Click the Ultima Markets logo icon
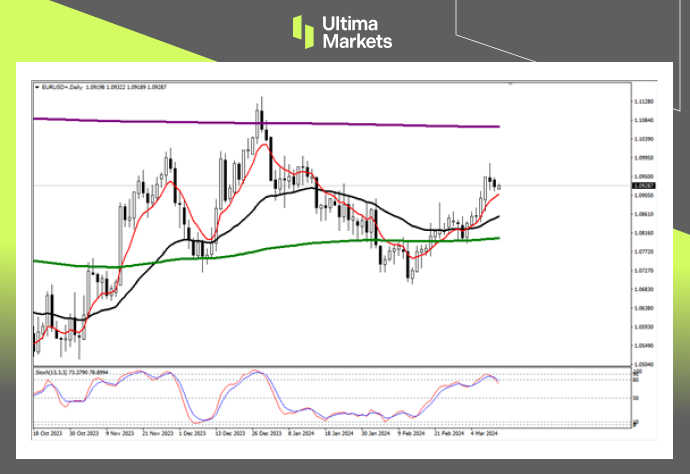 (x=304, y=31)
